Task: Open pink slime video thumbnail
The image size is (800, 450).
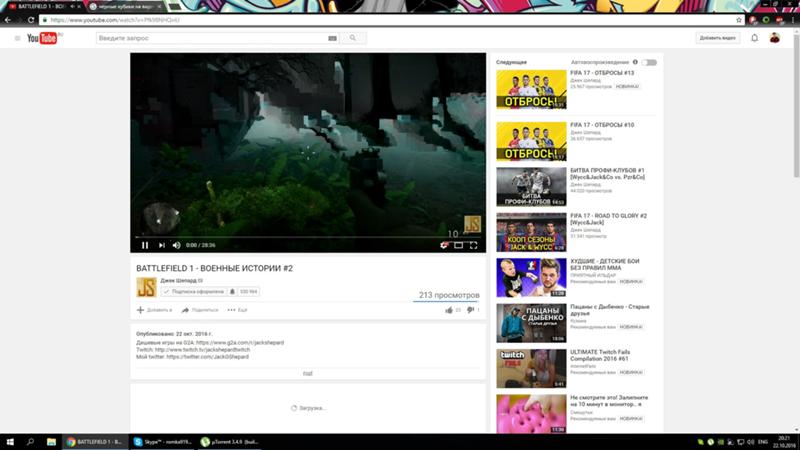Action: [531, 414]
